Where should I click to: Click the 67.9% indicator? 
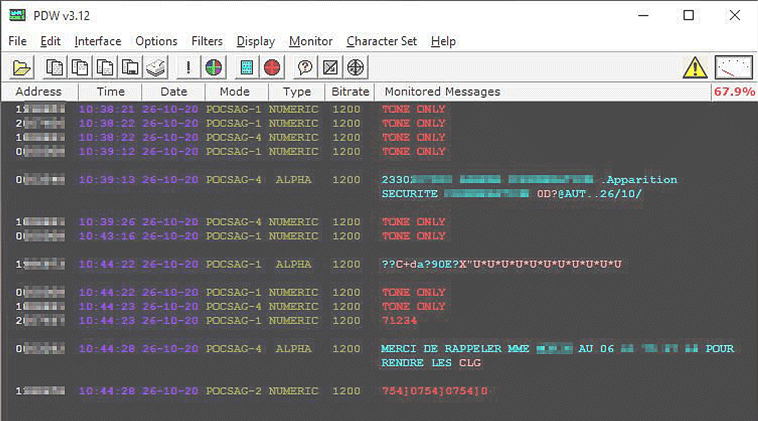pyautogui.click(x=734, y=91)
